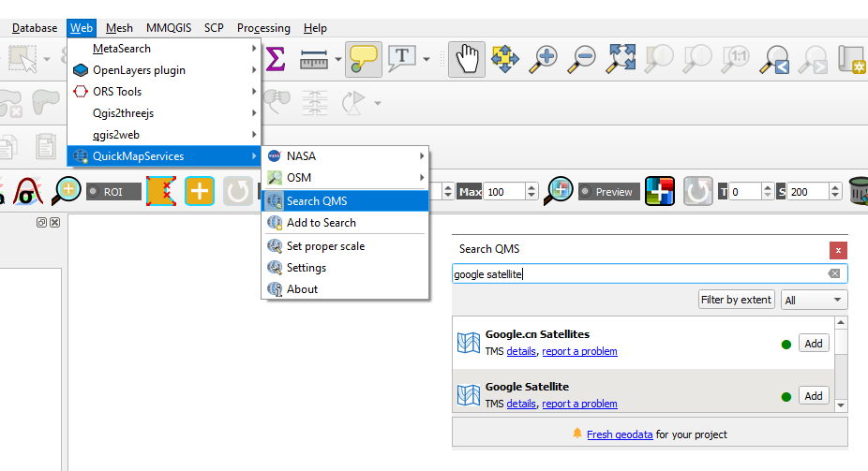
Task: Close the left docked panel
Action: [x=54, y=222]
